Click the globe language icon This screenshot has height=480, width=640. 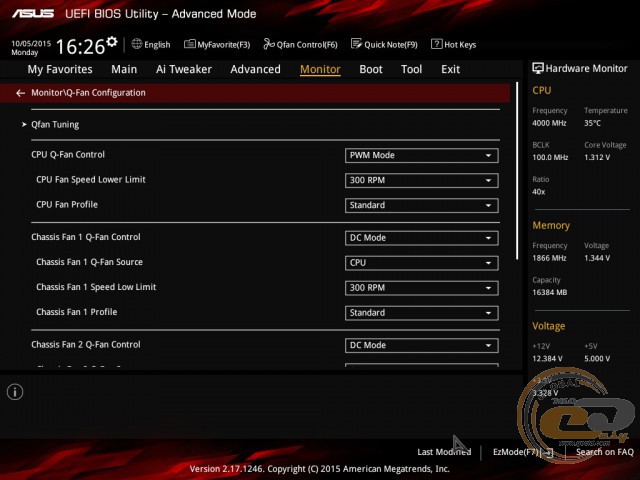pos(137,44)
